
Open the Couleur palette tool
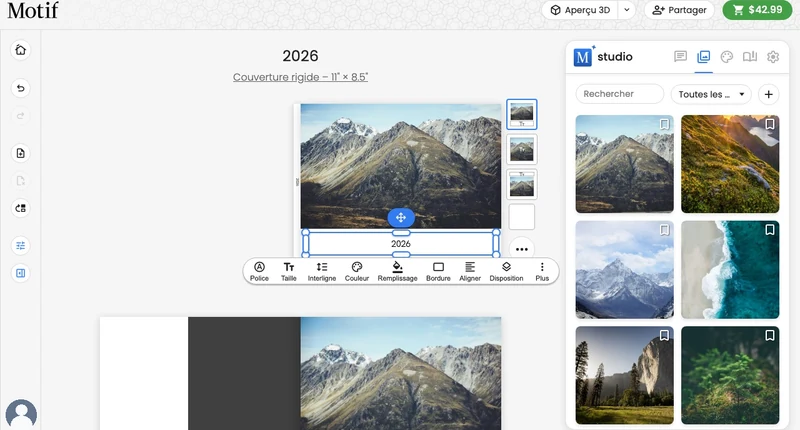(357, 271)
